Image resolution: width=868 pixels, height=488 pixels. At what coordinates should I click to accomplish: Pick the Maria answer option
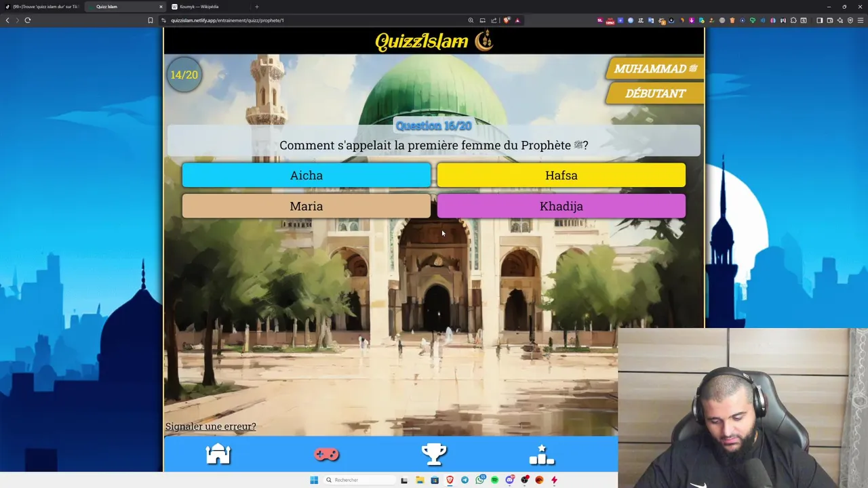pos(306,206)
